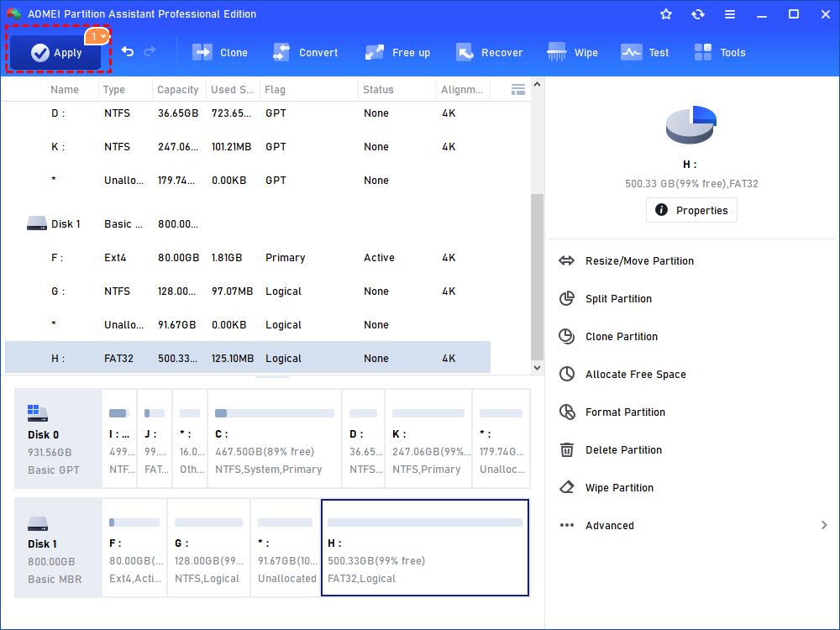
Task: Choose Resize/Move Partition
Action: tap(639, 261)
